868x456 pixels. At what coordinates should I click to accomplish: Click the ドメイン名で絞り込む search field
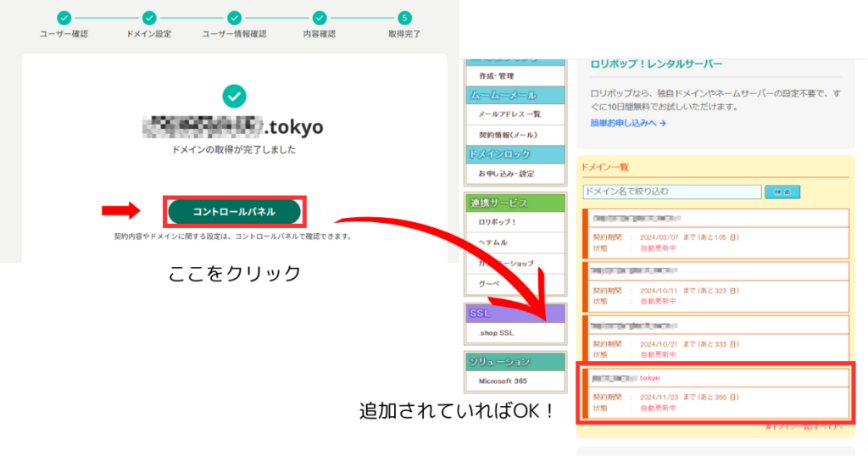coord(671,192)
